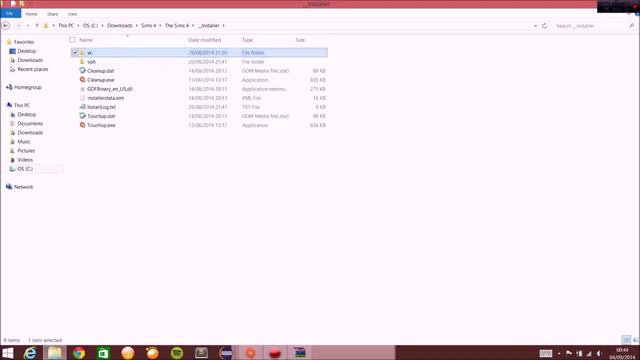Click the Windows Start button
Viewport: 640px width, 360px height.
coord(8,353)
